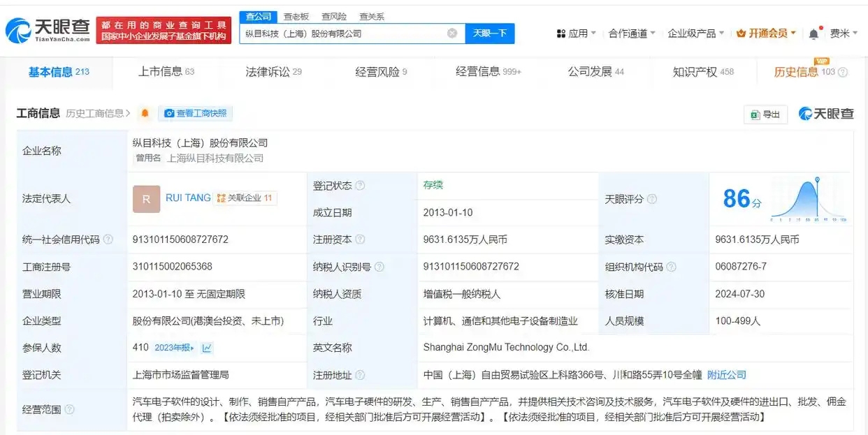The height and width of the screenshot is (435, 868).
Task: Clear the search box with the X icon
Action: (452, 34)
